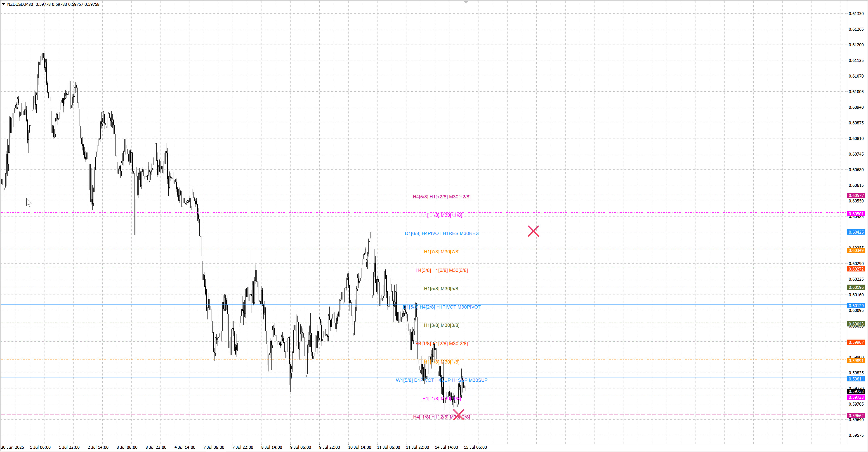
Task: Click the green 0.60196 price tag
Action: tap(856, 287)
